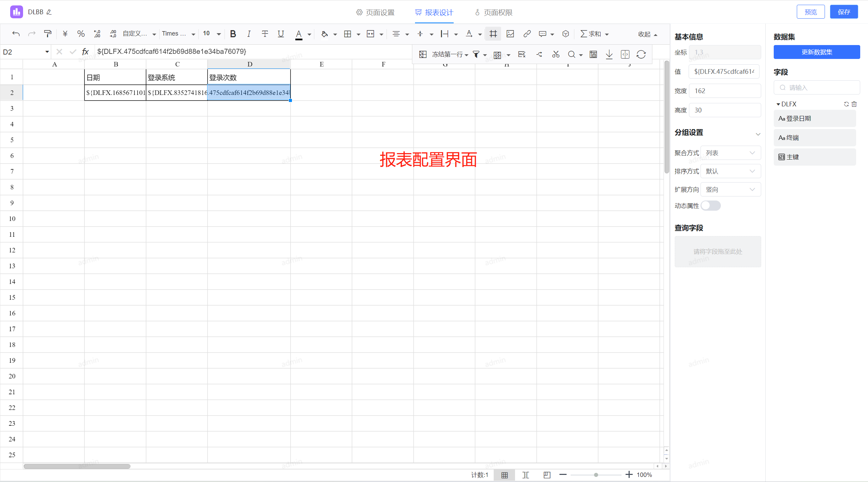Click the 3D cube icon

click(566, 34)
